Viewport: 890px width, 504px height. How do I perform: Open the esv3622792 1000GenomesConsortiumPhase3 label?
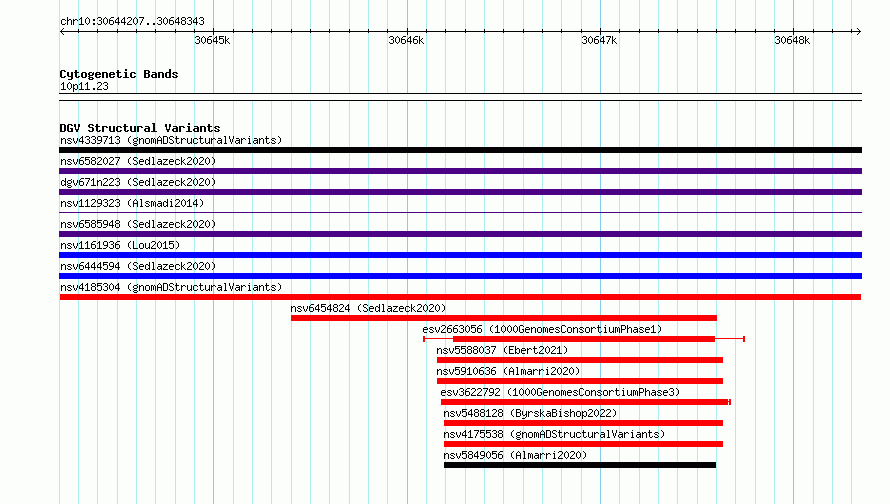pos(560,392)
